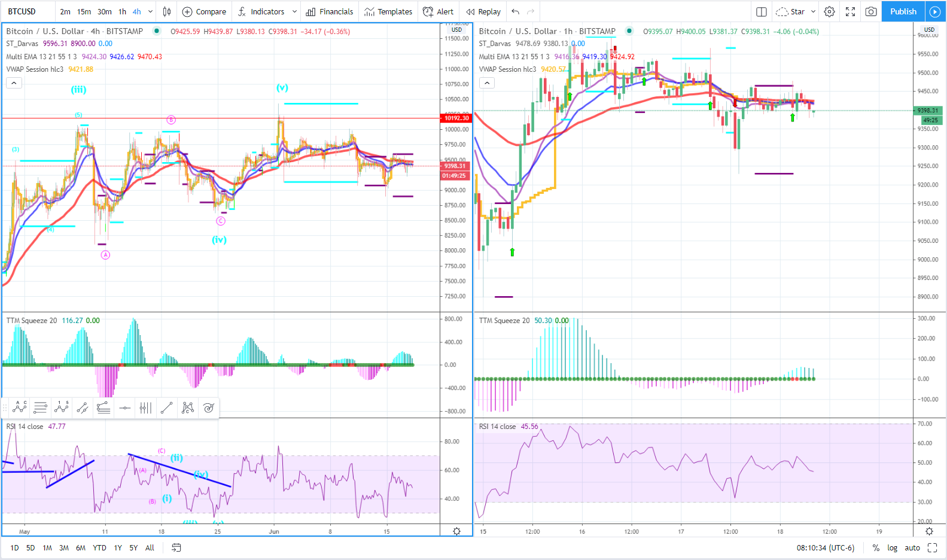The width and height of the screenshot is (947, 560).
Task: Select the horizontal line drawing tool
Action: coord(124,408)
